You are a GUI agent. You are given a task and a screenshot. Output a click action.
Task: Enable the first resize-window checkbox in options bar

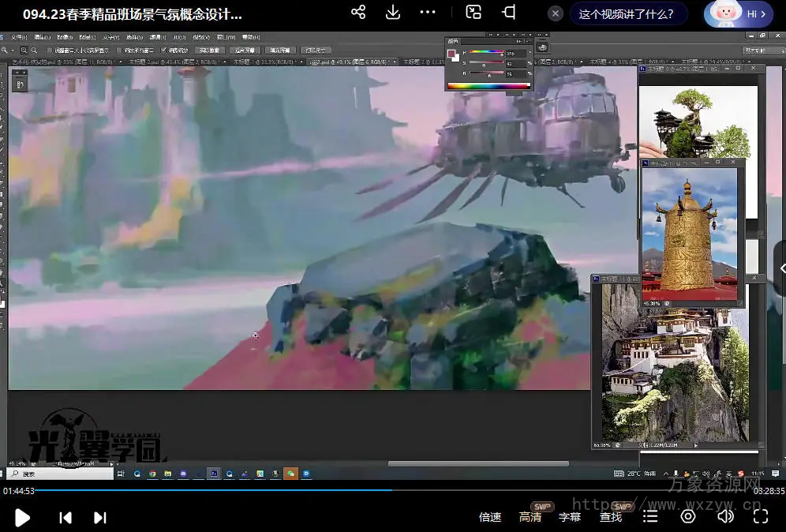pos(50,50)
